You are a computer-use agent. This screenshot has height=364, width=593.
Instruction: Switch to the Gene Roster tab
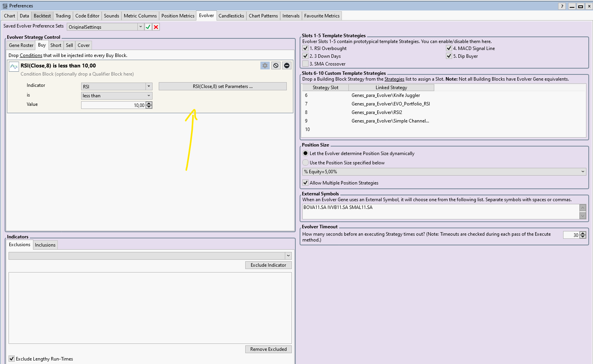point(21,45)
